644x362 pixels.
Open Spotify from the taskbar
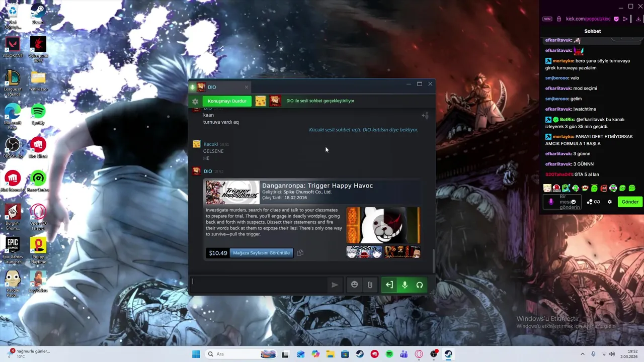point(389,354)
